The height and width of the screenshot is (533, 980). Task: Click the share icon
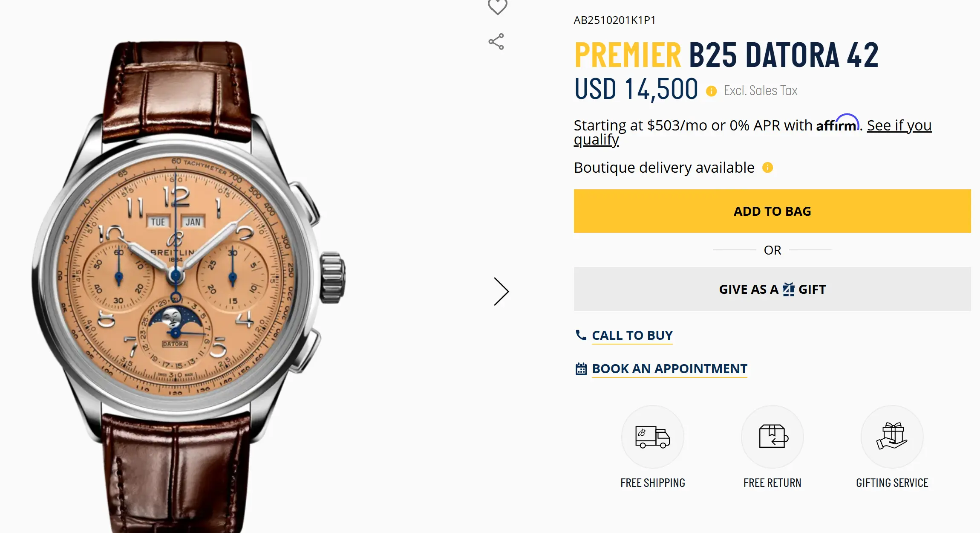pos(496,42)
